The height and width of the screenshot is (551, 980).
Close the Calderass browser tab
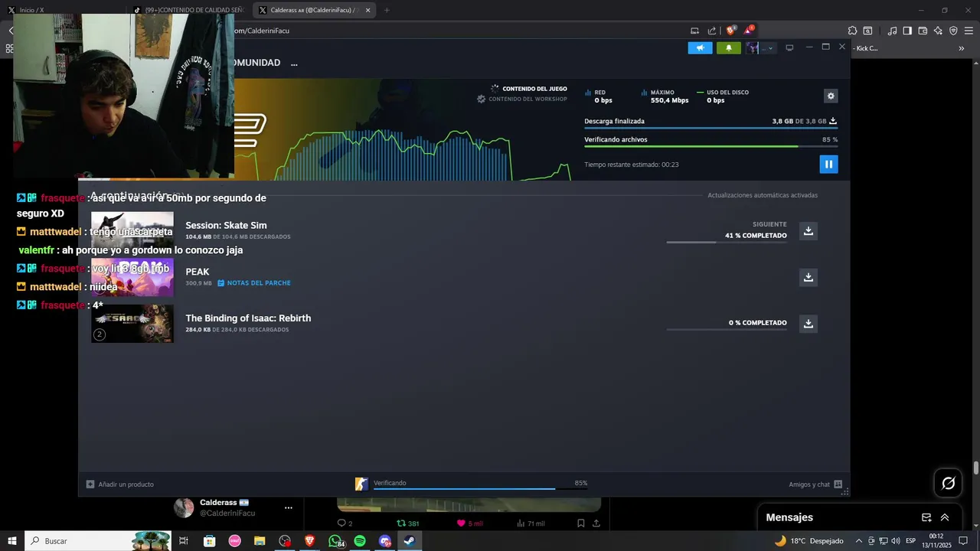coord(368,10)
